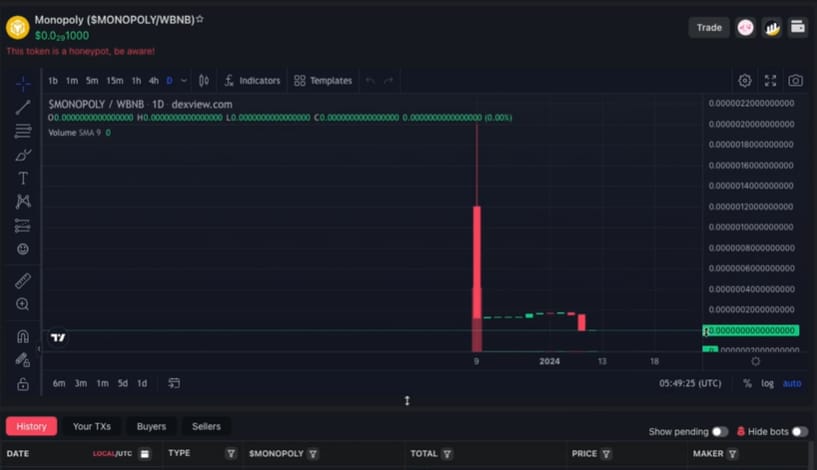Select the 15m timeframe
This screenshot has width=817, height=470.
pyautogui.click(x=115, y=81)
